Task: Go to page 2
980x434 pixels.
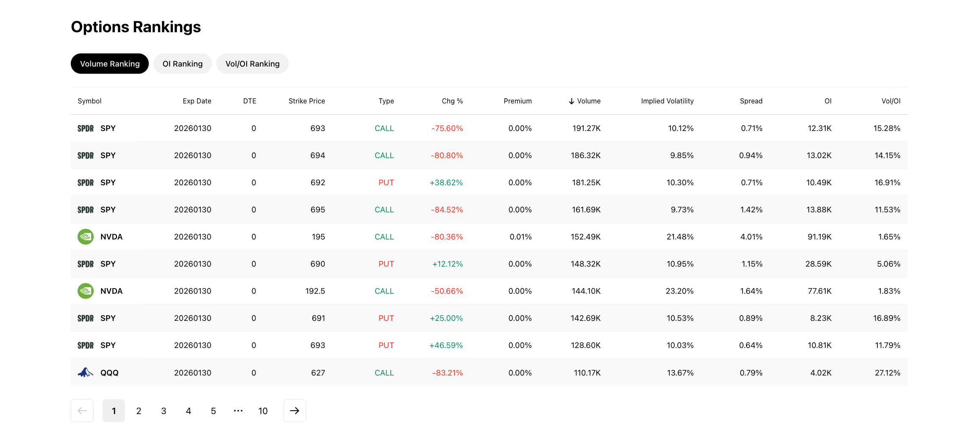Action: pos(139,411)
